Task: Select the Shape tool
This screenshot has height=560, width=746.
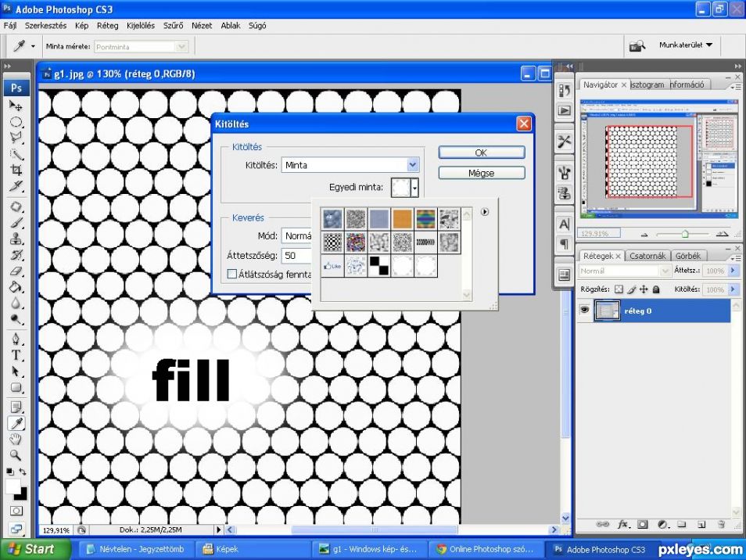Action: click(x=16, y=388)
